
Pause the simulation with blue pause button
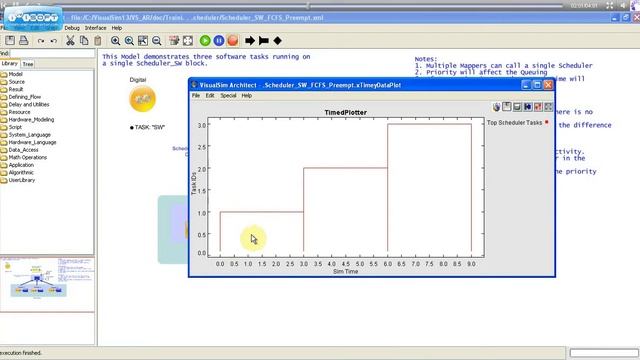219,40
